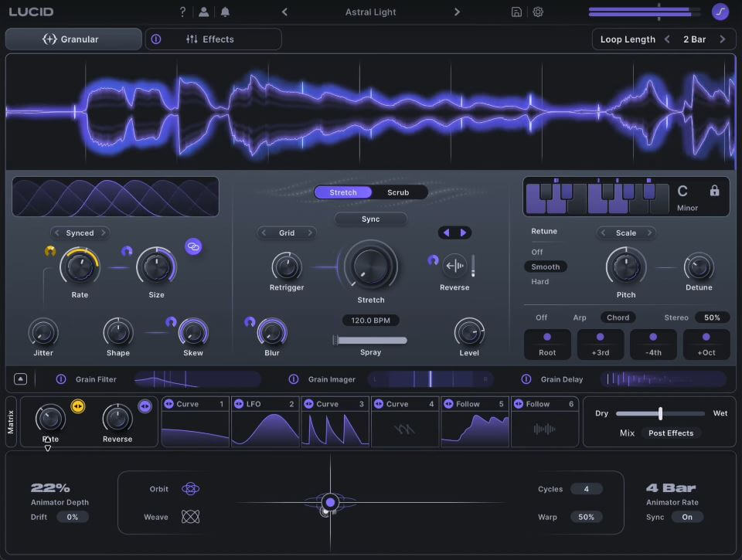Toggle the +3rd chord note button
Screen dimensions: 742x560
pyautogui.click(x=600, y=344)
